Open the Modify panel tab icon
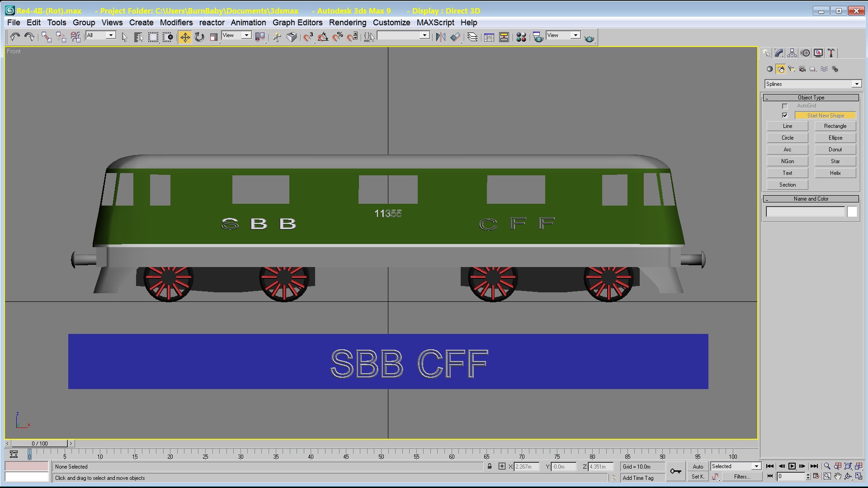 (x=779, y=53)
